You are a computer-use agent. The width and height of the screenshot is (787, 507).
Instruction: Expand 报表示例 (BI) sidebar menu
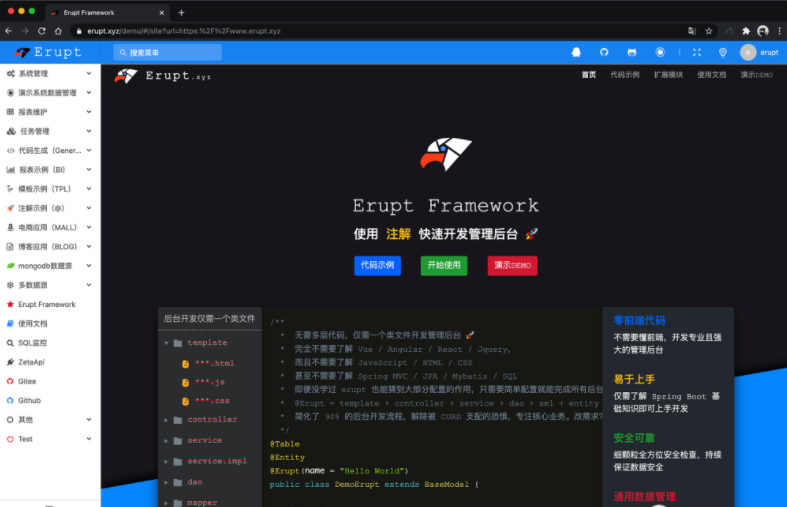[x=49, y=170]
